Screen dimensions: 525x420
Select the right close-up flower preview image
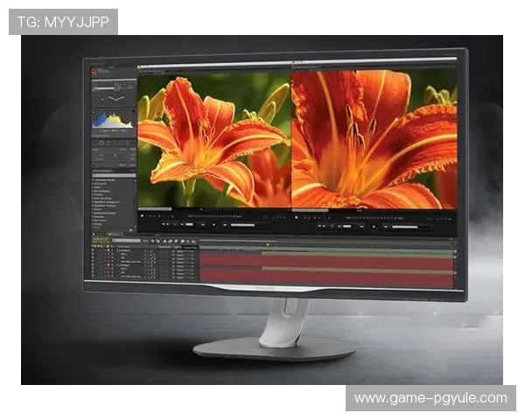click(x=374, y=139)
